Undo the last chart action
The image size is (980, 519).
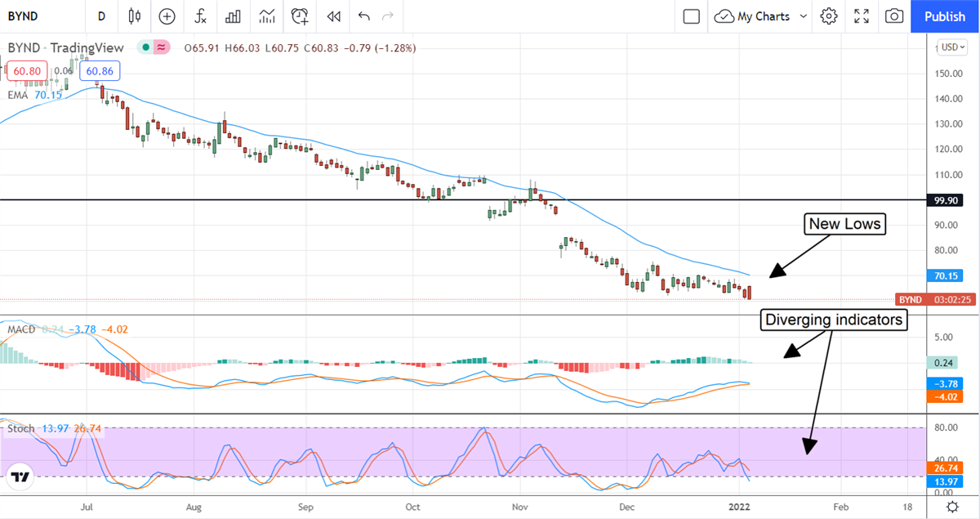[363, 16]
